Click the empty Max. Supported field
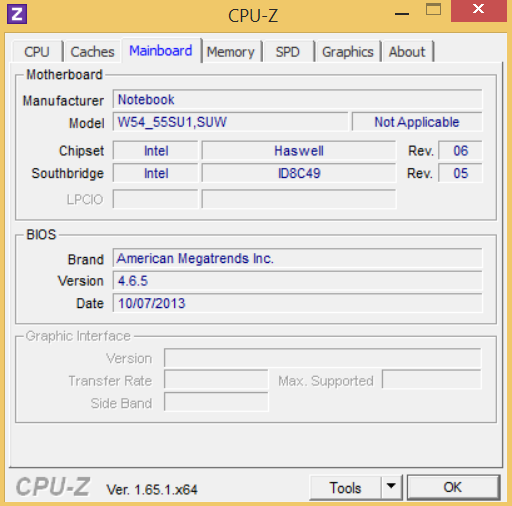Image resolution: width=512 pixels, height=506 pixels. pyautogui.click(x=432, y=379)
